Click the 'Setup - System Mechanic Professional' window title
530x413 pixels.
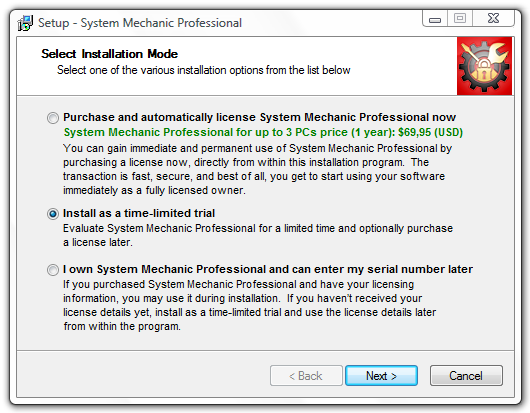tap(140, 23)
